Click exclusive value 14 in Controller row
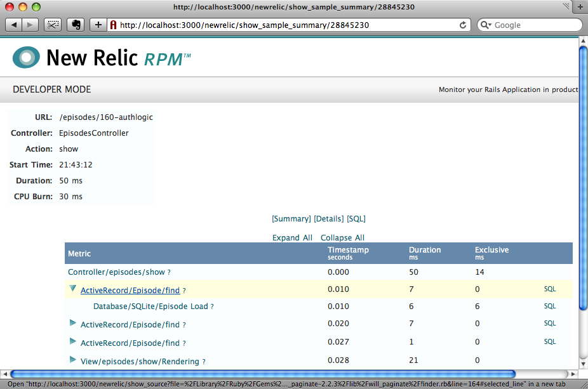The width and height of the screenshot is (588, 389). pyautogui.click(x=479, y=272)
